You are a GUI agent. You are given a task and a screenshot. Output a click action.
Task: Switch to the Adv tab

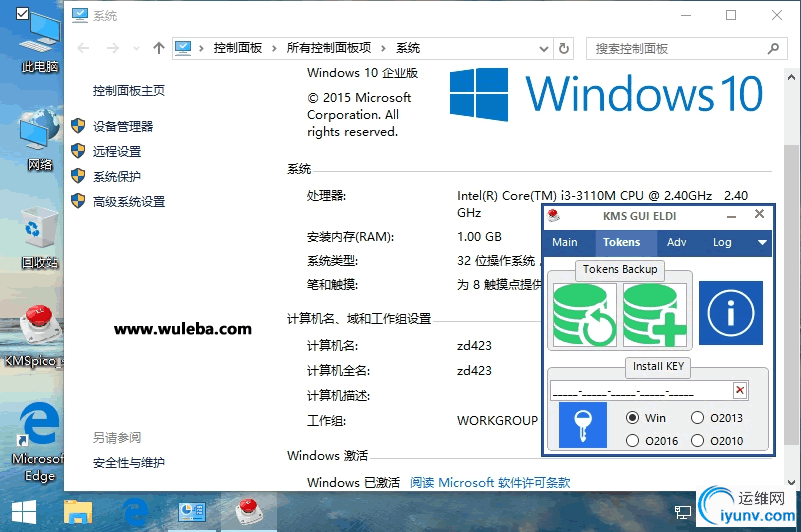pyautogui.click(x=676, y=242)
